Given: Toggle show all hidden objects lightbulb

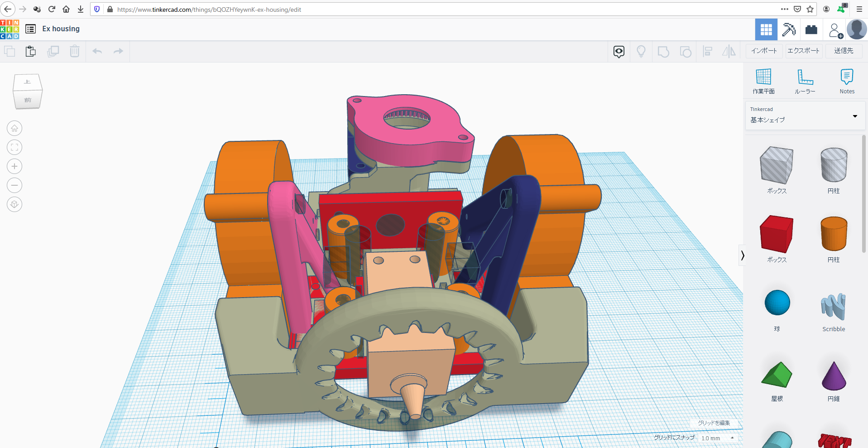Looking at the screenshot, I should [x=641, y=52].
